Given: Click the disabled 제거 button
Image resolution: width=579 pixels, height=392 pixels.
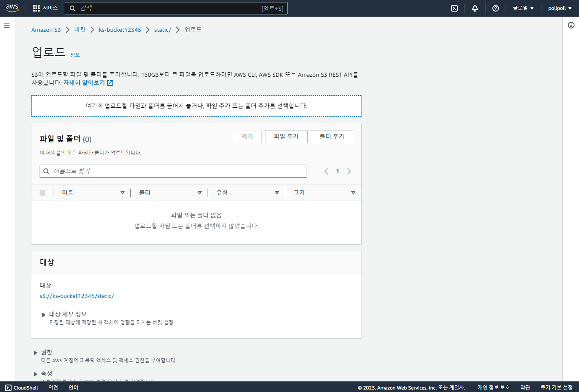Looking at the screenshot, I should [x=247, y=137].
